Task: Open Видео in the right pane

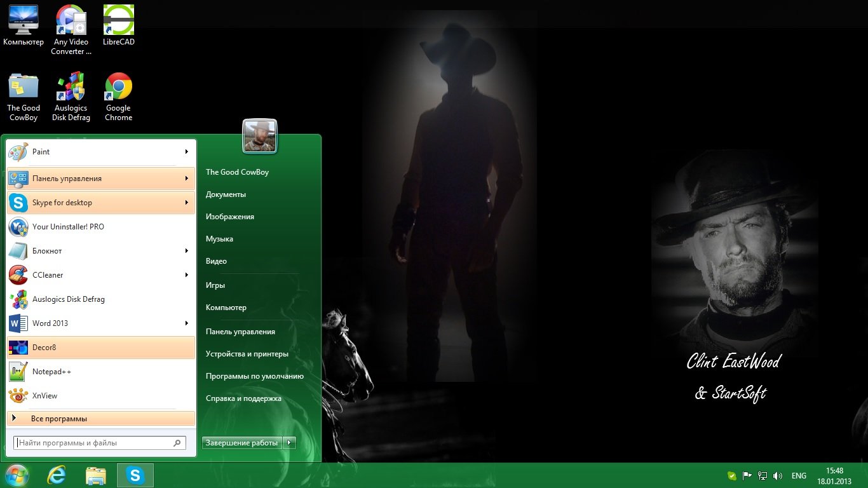Action: coord(216,261)
